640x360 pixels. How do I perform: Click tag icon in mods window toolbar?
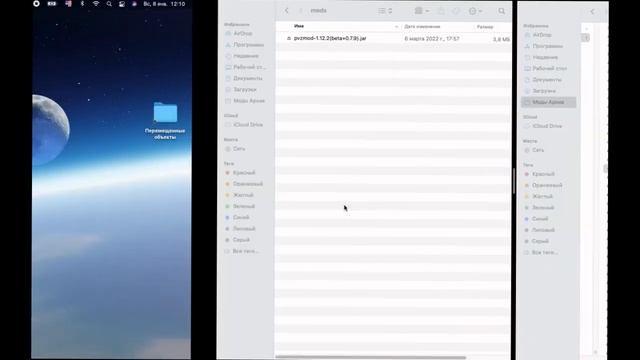coord(456,11)
